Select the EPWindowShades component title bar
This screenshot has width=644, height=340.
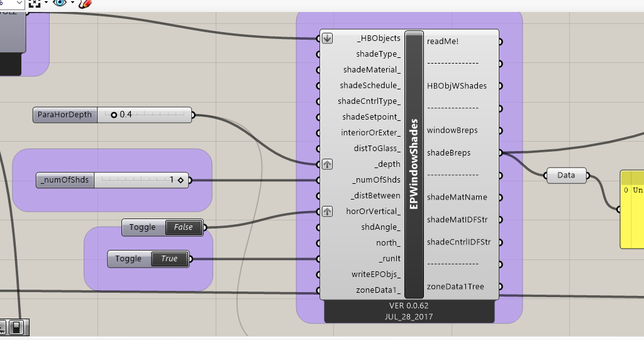[x=414, y=164]
